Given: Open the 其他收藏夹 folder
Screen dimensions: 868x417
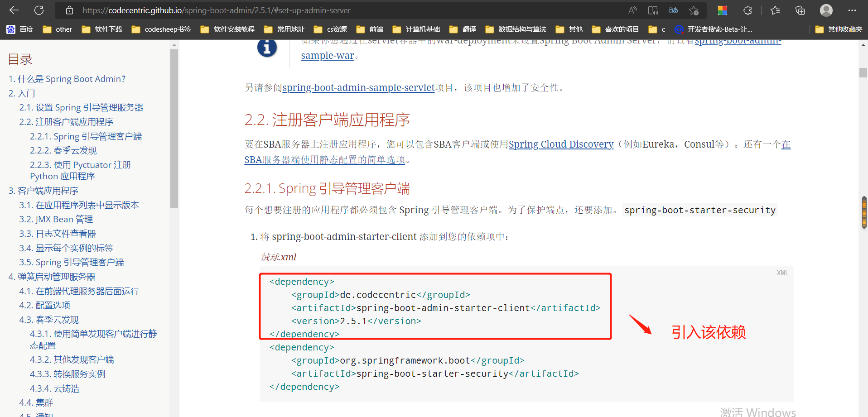Looking at the screenshot, I should tap(839, 29).
